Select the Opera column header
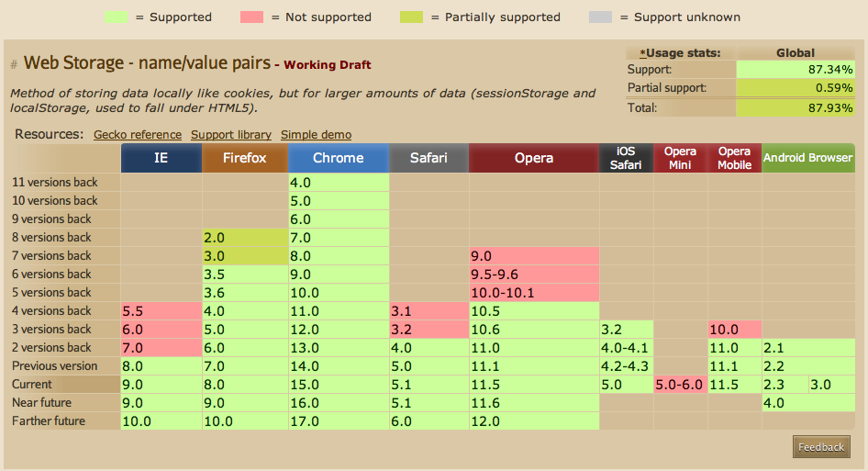The height and width of the screenshot is (471, 868). click(533, 158)
